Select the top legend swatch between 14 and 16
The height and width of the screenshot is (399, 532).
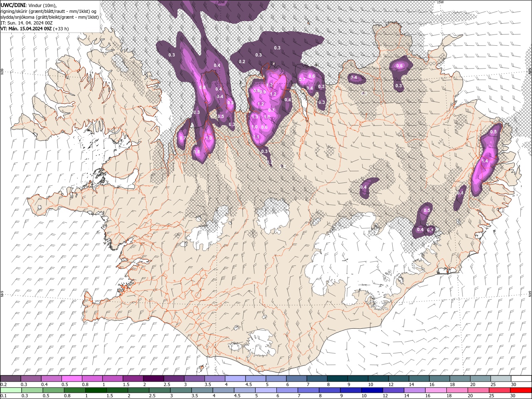click(419, 379)
